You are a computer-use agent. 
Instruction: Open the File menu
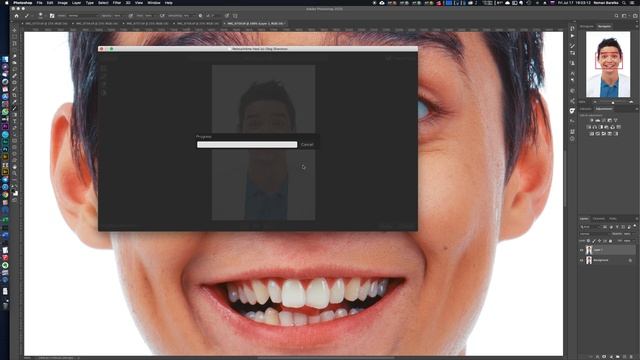pos(39,3)
